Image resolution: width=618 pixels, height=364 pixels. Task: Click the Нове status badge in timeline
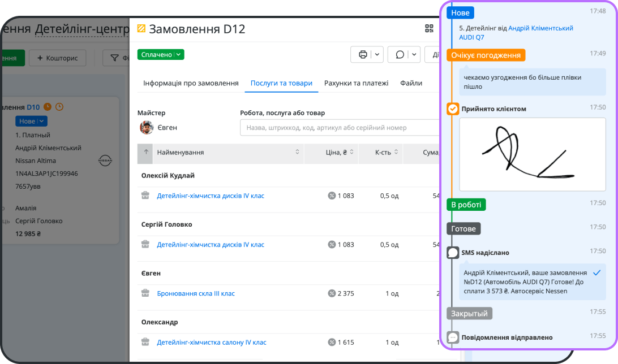pyautogui.click(x=460, y=13)
